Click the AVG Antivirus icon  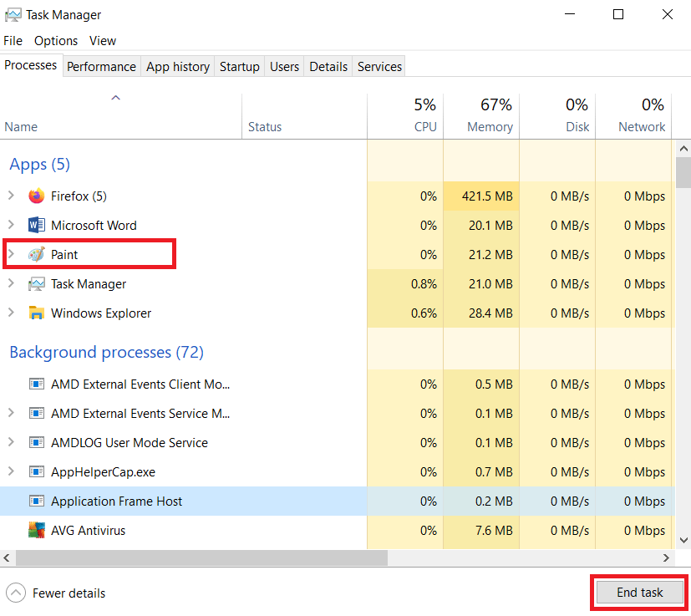[x=37, y=530]
